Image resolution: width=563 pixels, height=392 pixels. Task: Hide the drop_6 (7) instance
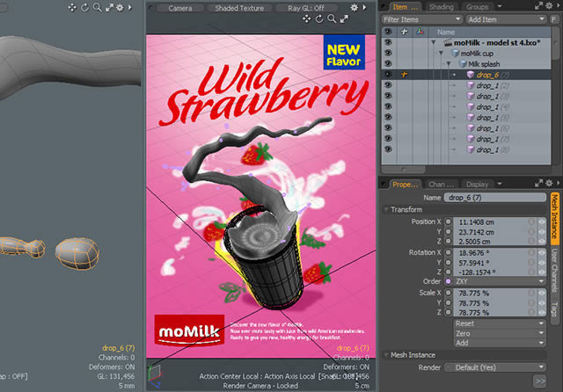click(388, 75)
